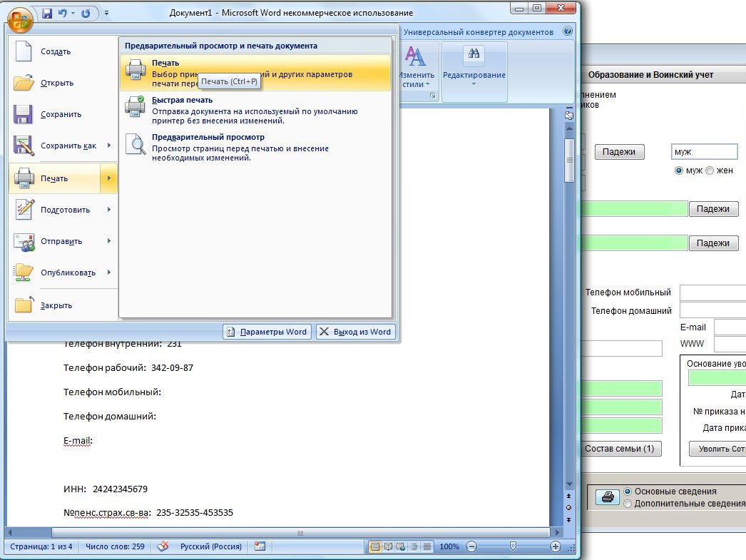Click the Закрыть folder icon
Screen dimensions: 746x560
(x=24, y=305)
